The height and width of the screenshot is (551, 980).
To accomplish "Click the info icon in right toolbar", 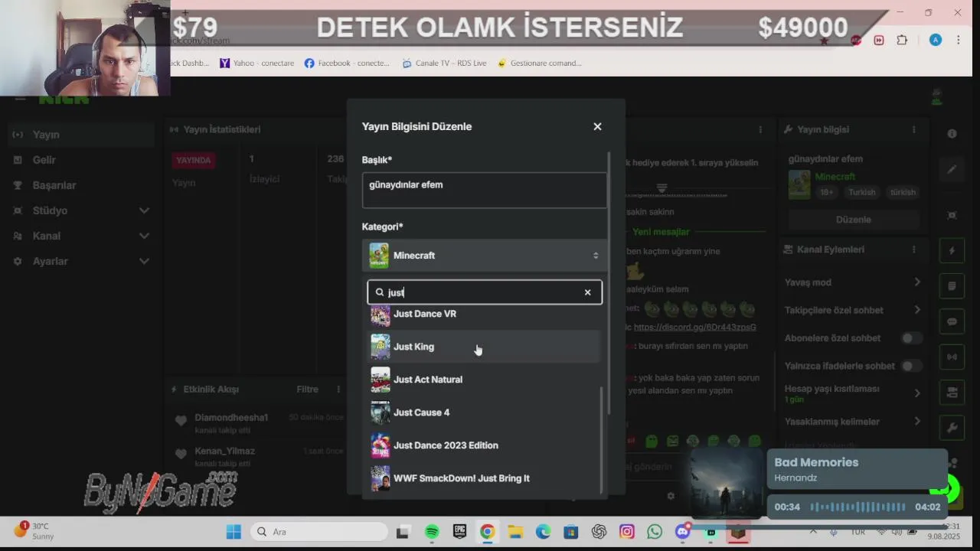I will (x=952, y=133).
